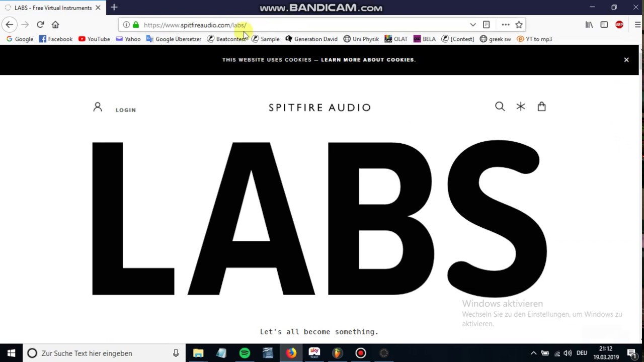
Task: Open volume control in system tray
Action: coord(568,353)
